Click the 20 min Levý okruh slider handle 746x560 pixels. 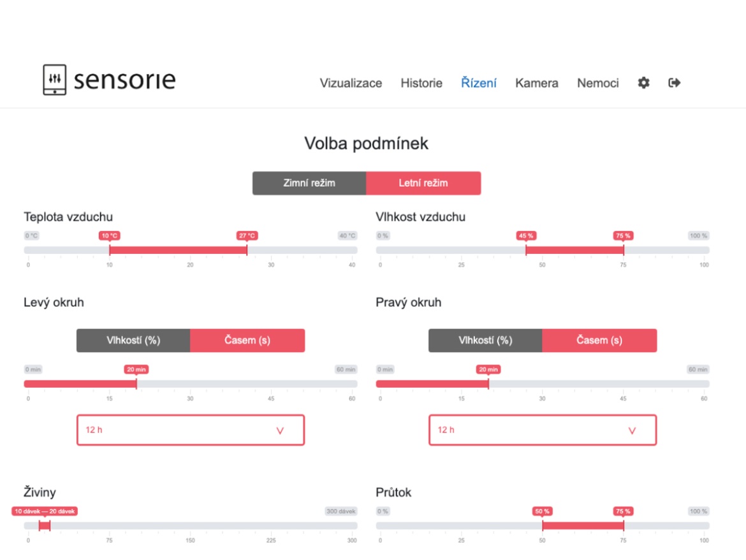[136, 384]
